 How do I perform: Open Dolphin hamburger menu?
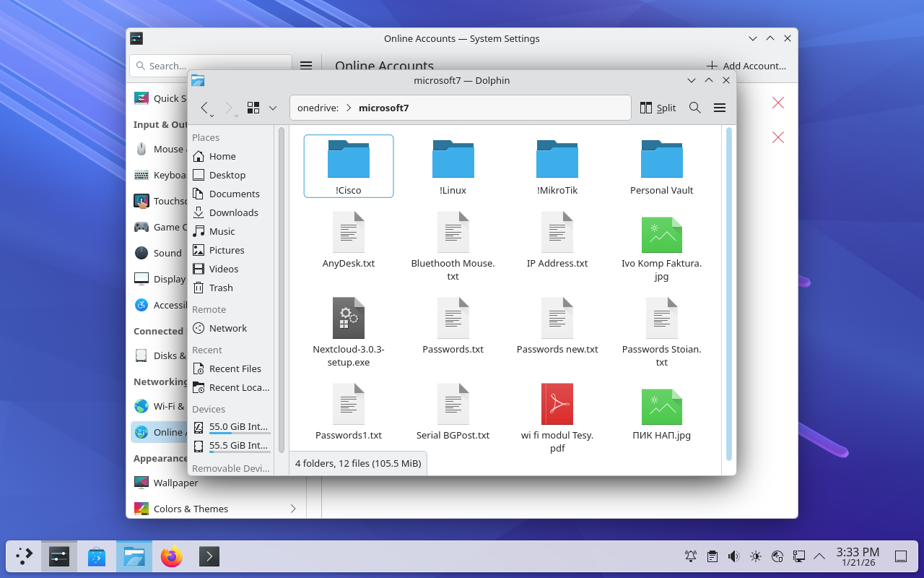pos(719,108)
